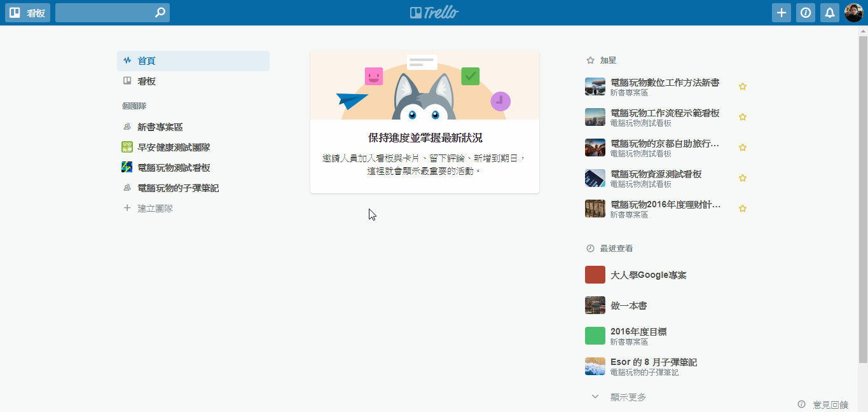This screenshot has width=868, height=412.
Task: Click the 早安健康測試團隊 team logo icon
Action: (x=127, y=148)
